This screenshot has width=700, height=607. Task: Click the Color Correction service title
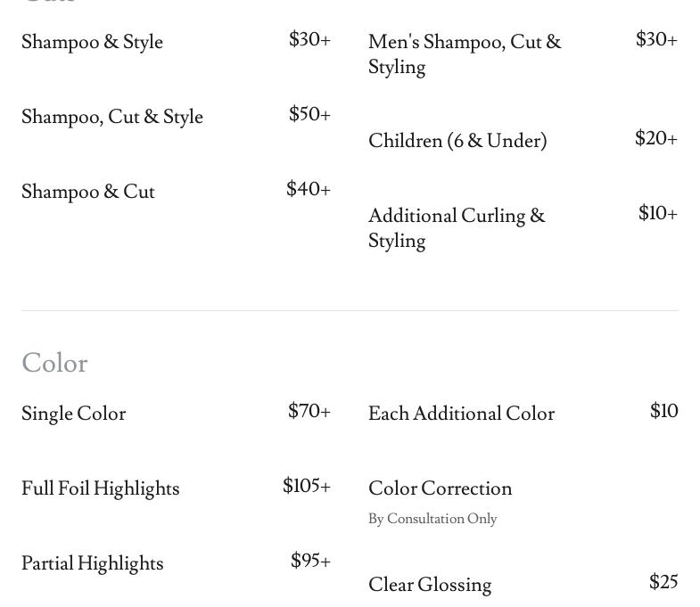(440, 488)
